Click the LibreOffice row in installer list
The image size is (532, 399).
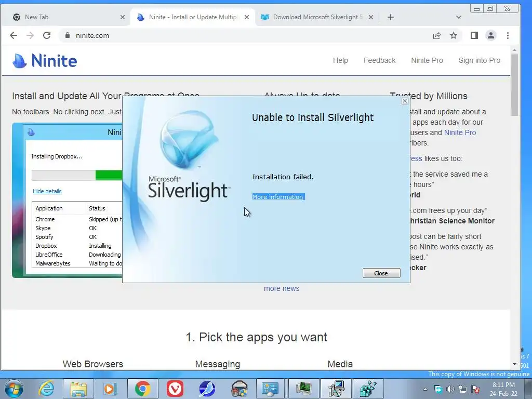78,255
